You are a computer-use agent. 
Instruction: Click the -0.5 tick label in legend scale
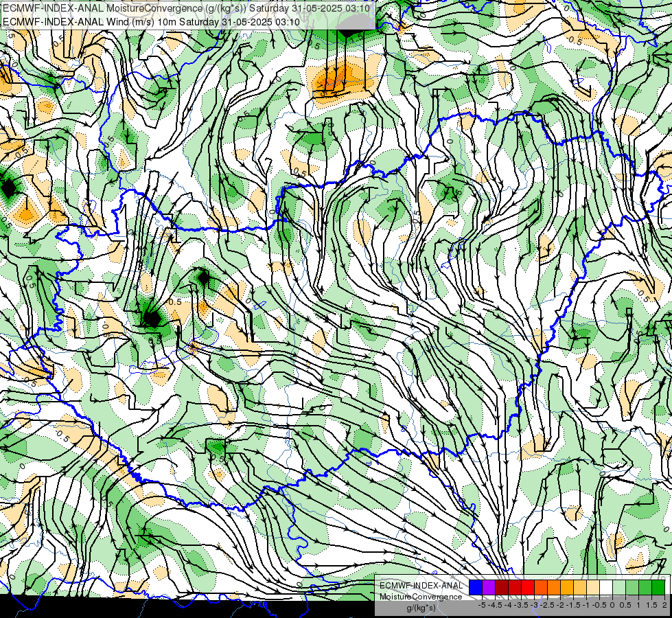point(599,605)
